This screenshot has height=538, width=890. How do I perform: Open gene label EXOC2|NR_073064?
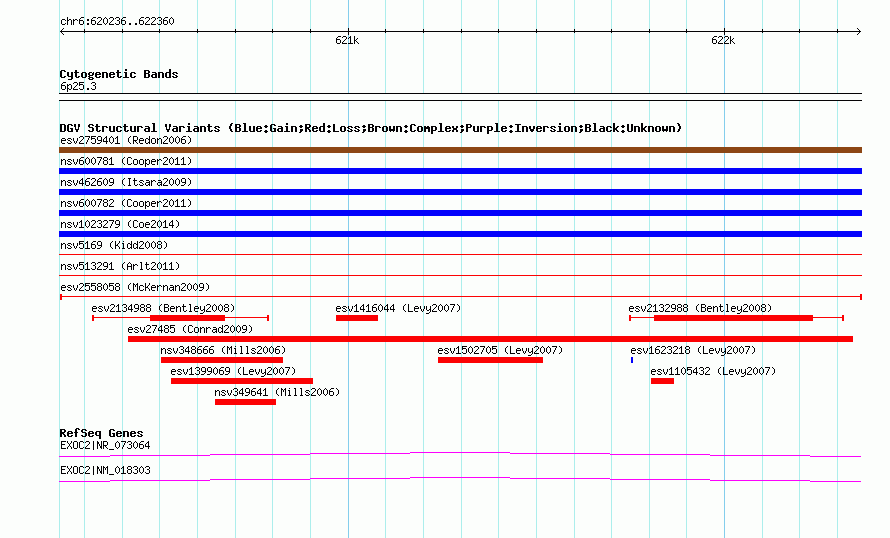(x=105, y=445)
